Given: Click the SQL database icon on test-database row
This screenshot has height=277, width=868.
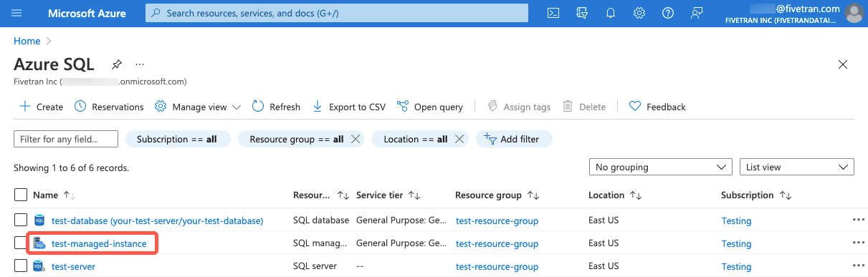Looking at the screenshot, I should tap(39, 220).
